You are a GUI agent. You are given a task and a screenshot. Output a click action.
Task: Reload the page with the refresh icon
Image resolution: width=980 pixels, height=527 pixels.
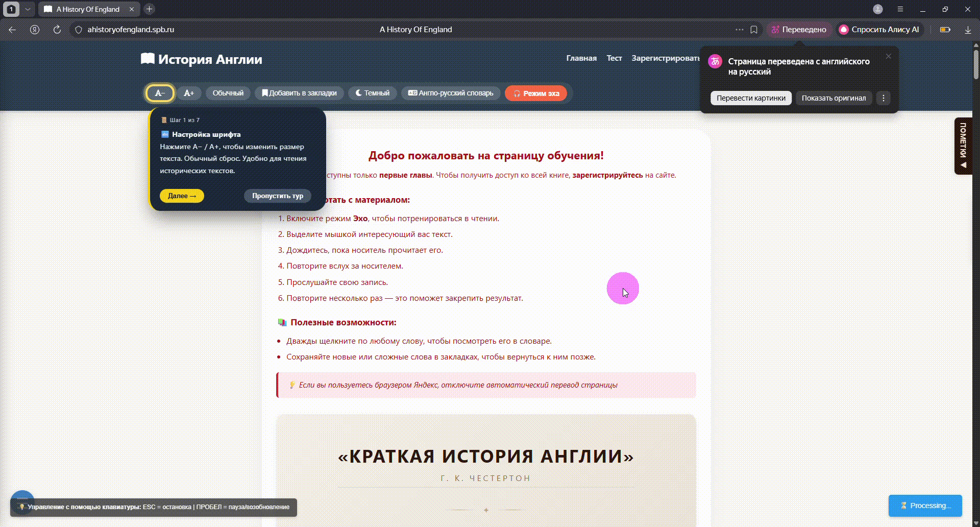pyautogui.click(x=57, y=30)
